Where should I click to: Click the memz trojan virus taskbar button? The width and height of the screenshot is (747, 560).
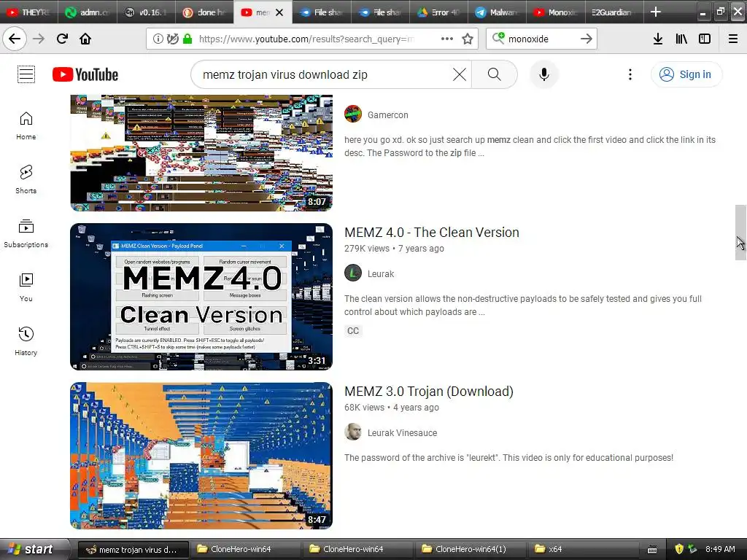[x=133, y=550]
